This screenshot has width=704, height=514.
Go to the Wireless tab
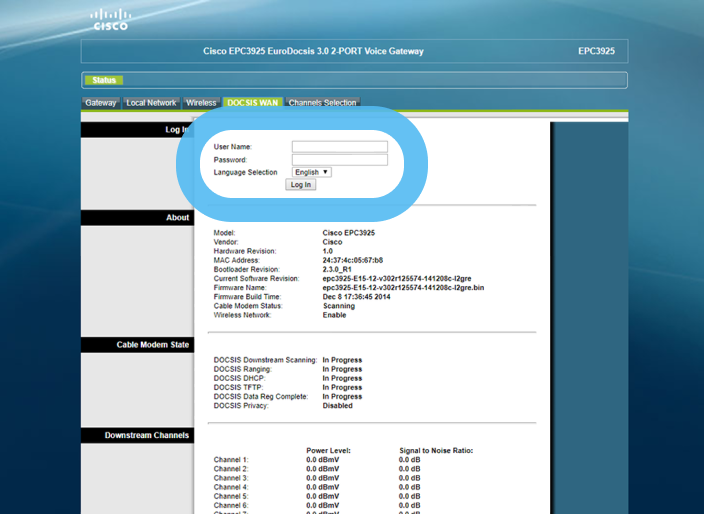pyautogui.click(x=201, y=103)
